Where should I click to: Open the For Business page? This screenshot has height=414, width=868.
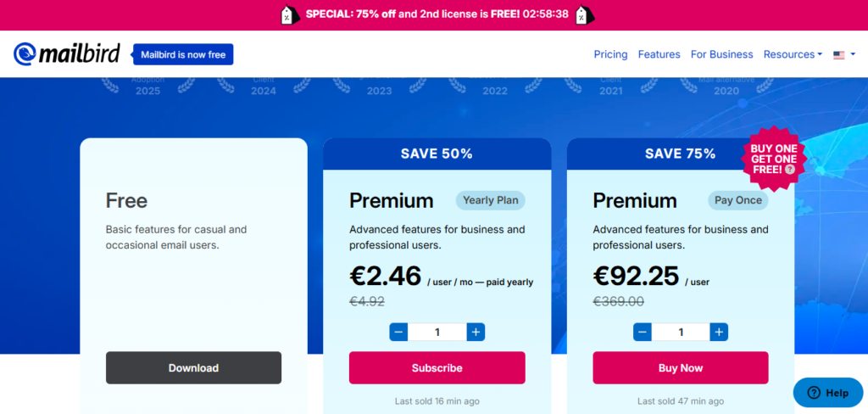pos(721,54)
